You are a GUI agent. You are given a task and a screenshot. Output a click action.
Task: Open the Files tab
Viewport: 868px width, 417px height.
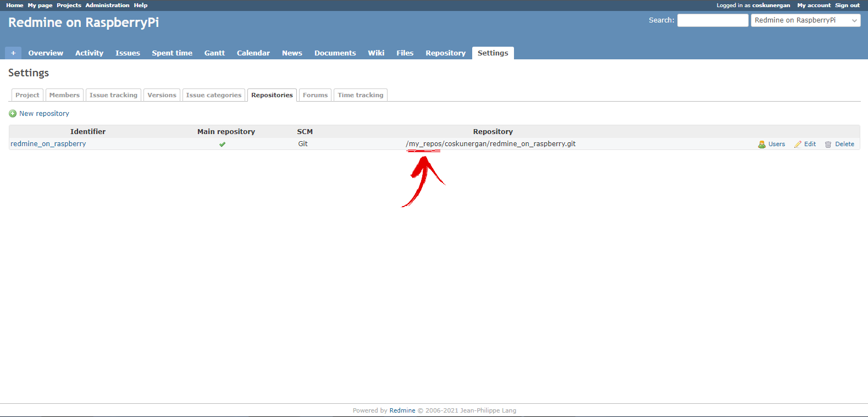405,53
